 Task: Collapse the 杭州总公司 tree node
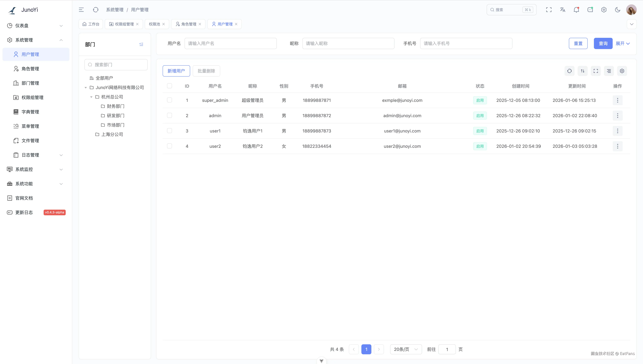pyautogui.click(x=91, y=97)
